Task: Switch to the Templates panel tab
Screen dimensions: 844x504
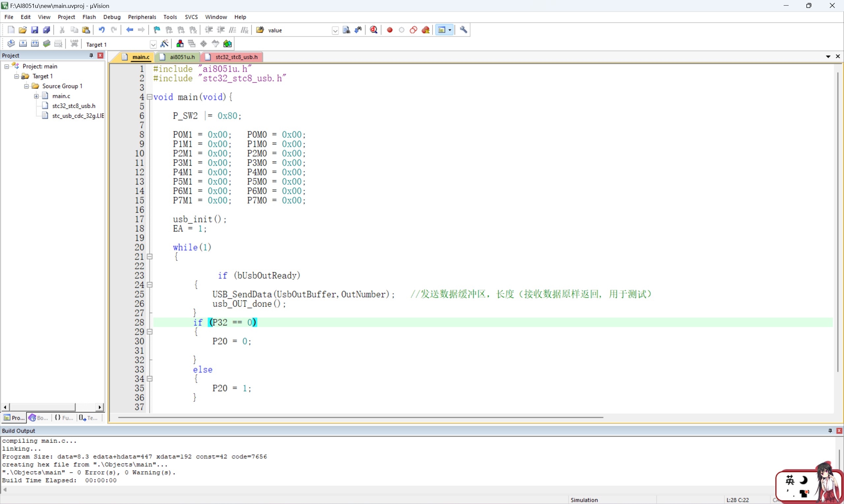Action: point(88,418)
